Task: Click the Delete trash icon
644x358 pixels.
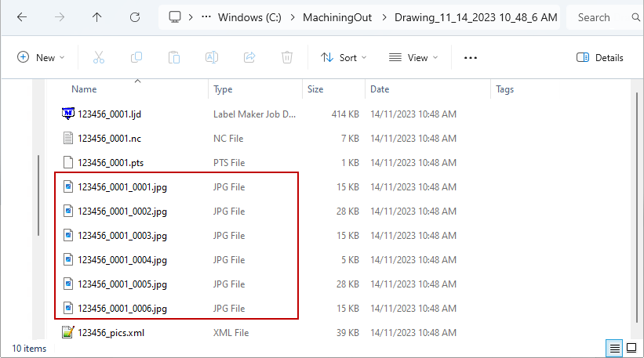Action: (x=287, y=57)
